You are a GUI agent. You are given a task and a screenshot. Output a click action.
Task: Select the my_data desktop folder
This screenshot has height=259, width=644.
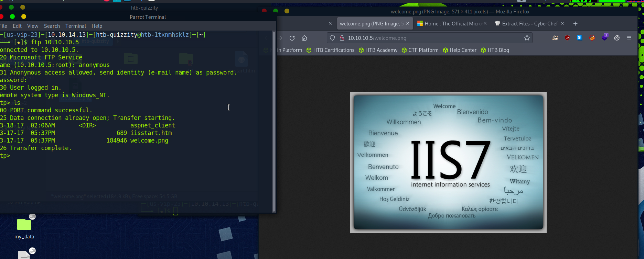(24, 228)
